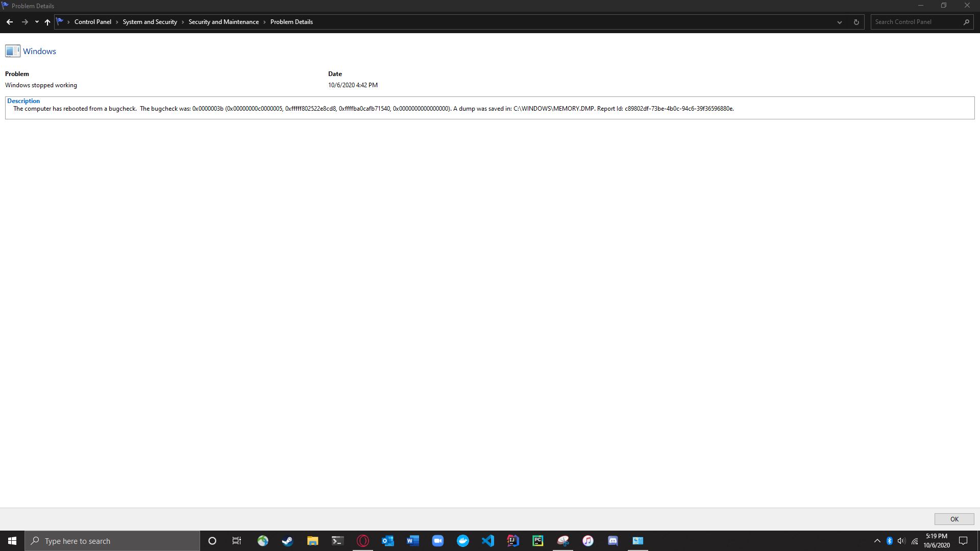Click the Back navigation arrow
This screenshot has width=980, height=551.
pos(9,22)
